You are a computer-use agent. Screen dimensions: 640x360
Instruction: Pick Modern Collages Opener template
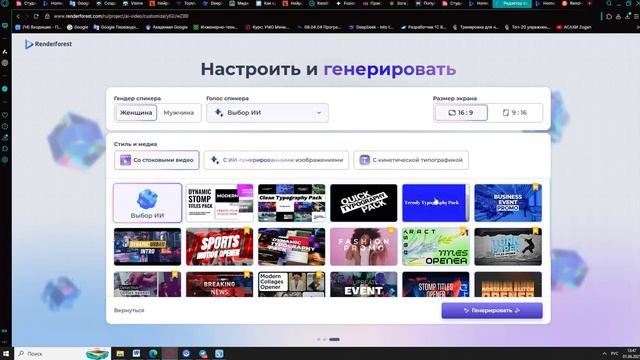click(x=291, y=284)
